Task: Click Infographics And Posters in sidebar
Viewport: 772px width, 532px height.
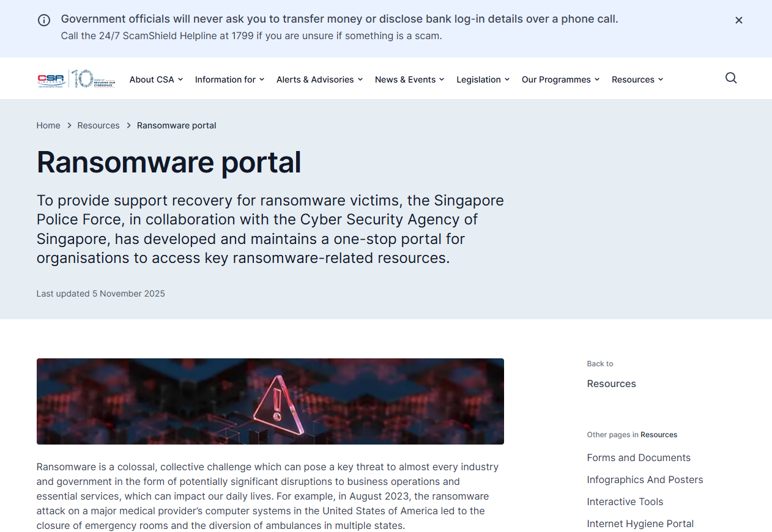Action: [x=645, y=479]
